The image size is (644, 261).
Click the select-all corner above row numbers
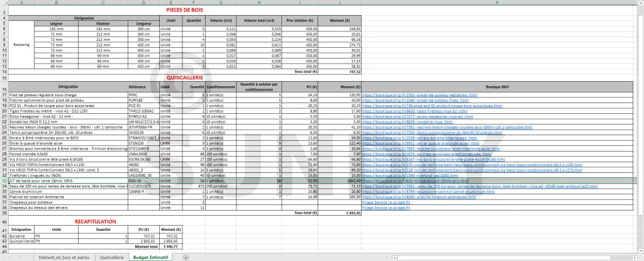click(3, 3)
